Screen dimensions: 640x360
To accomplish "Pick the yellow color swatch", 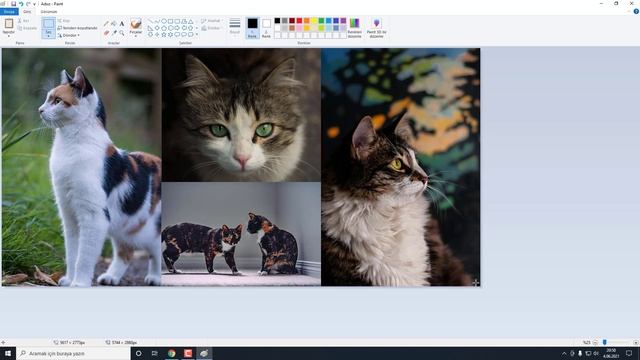I will tap(314, 21).
